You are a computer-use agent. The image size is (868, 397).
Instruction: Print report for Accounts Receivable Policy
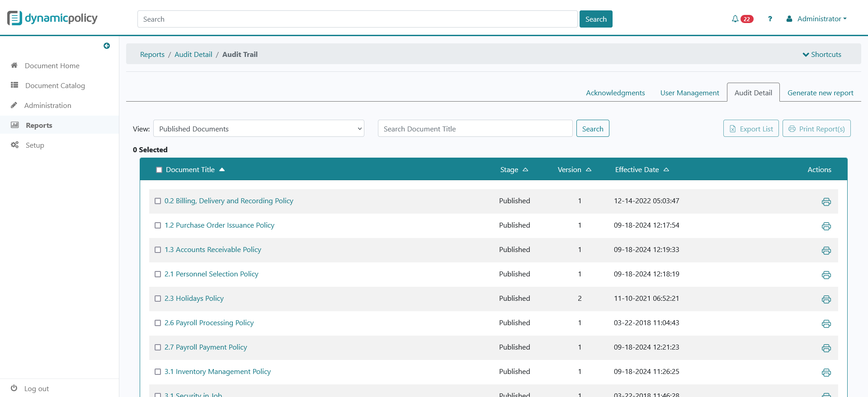tap(826, 251)
